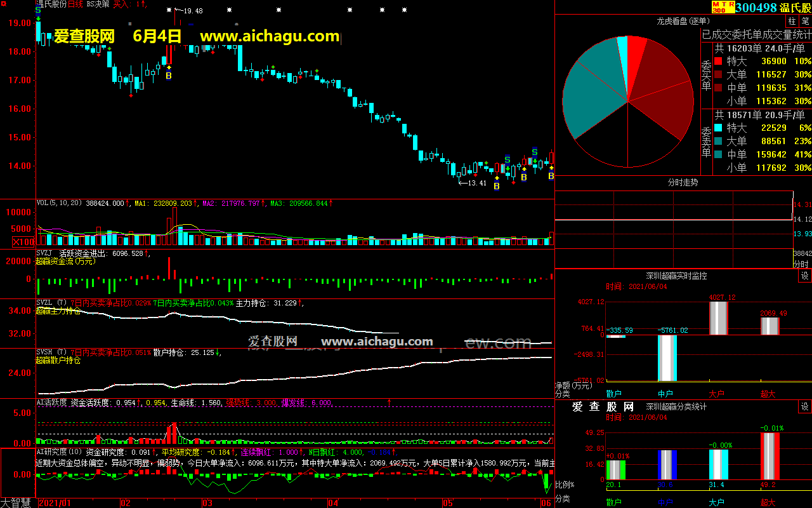
Task: Click the MTR 300 badge icon
Action: coord(723,7)
